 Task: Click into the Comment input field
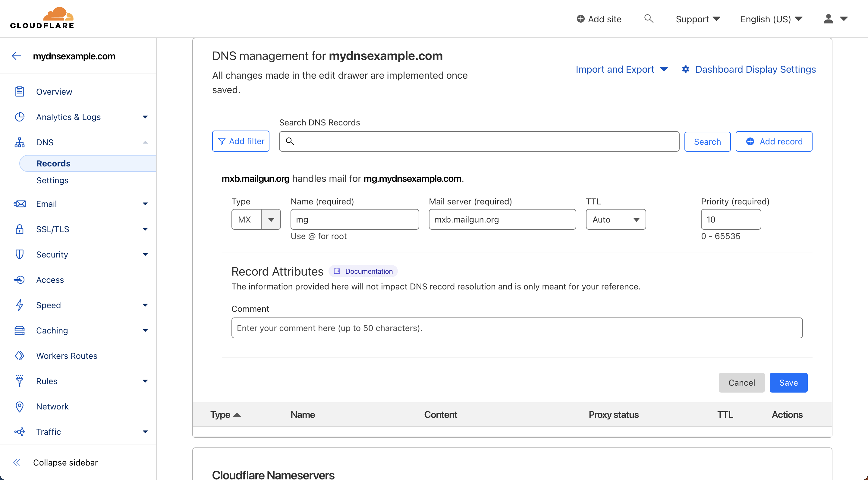(x=517, y=328)
